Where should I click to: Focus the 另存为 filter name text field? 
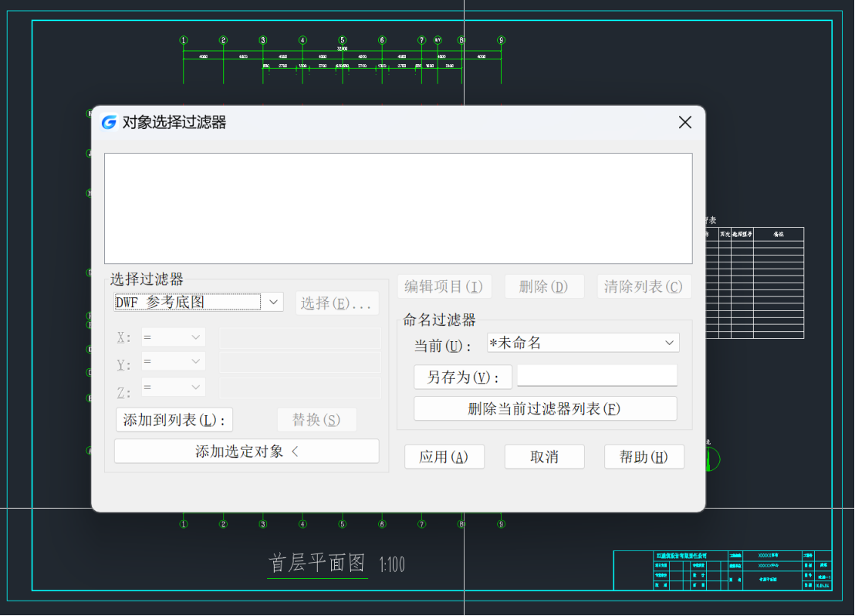coord(596,376)
